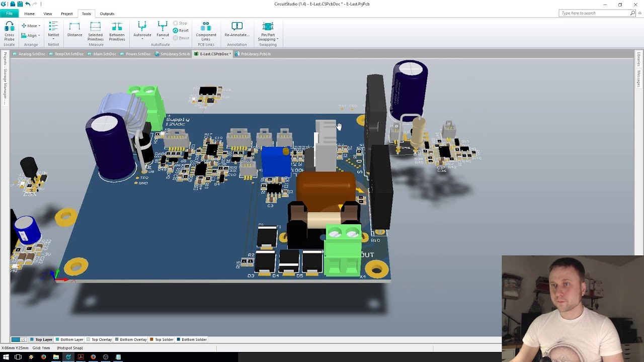Select the Distance measure tool
The image size is (644, 362).
[x=74, y=30]
